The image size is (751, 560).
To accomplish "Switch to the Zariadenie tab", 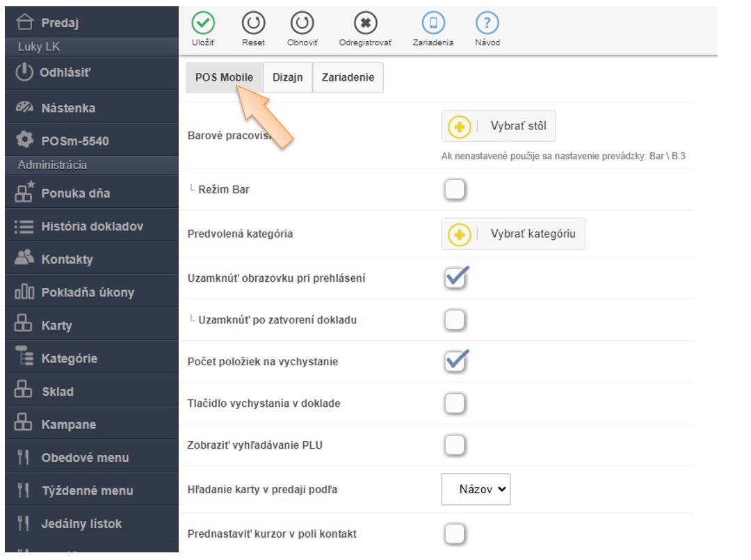I will 348,78.
